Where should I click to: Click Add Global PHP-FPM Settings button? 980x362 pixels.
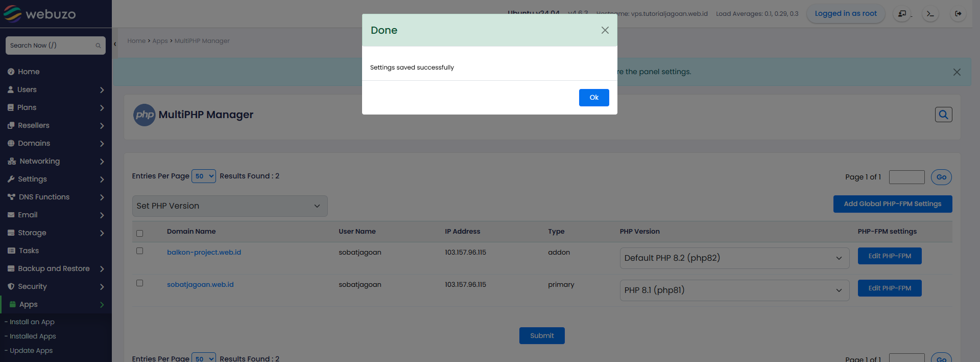(x=893, y=204)
